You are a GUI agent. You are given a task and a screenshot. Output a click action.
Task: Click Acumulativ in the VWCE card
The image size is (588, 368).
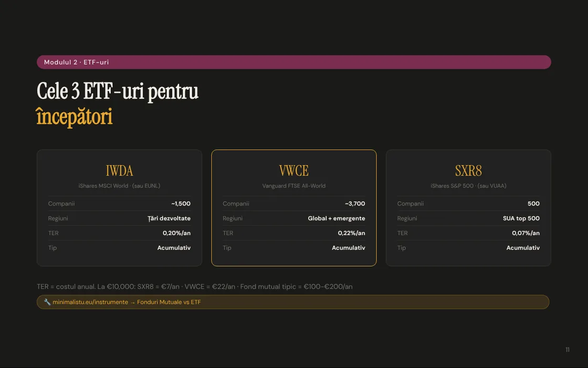point(349,248)
